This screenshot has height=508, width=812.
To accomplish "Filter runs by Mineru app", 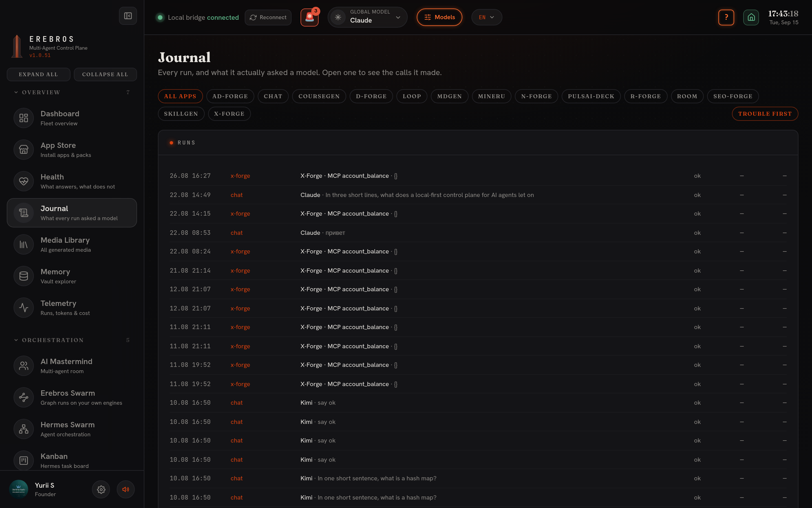I will pos(491,96).
